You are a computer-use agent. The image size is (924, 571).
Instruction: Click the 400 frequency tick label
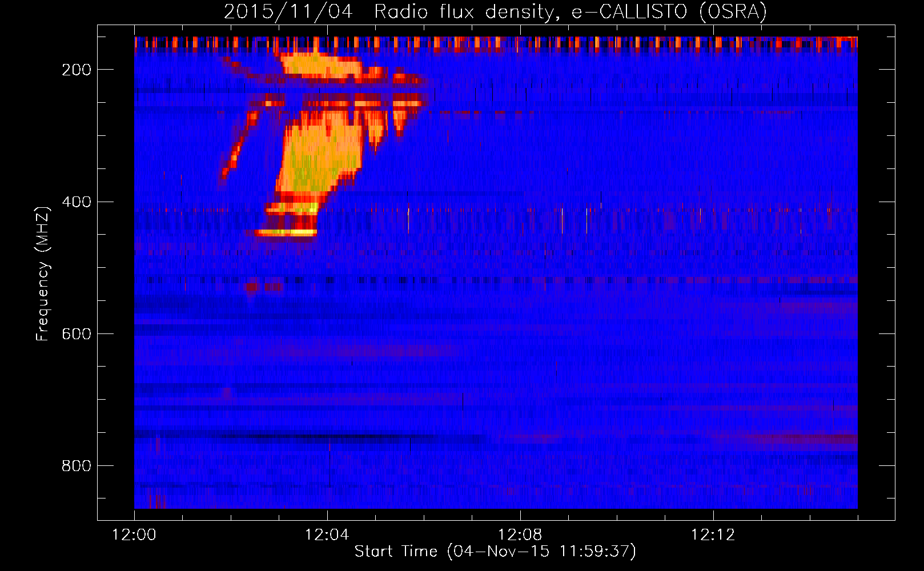coord(77,202)
